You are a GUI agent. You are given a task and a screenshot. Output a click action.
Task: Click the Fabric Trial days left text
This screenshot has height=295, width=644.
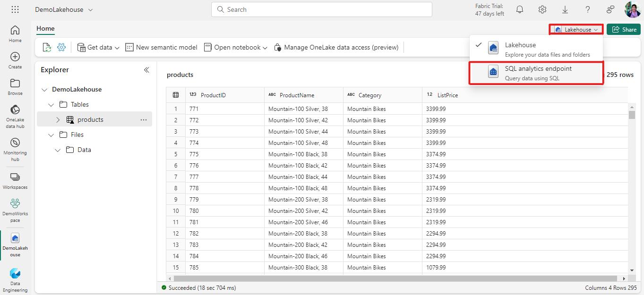pyautogui.click(x=489, y=10)
